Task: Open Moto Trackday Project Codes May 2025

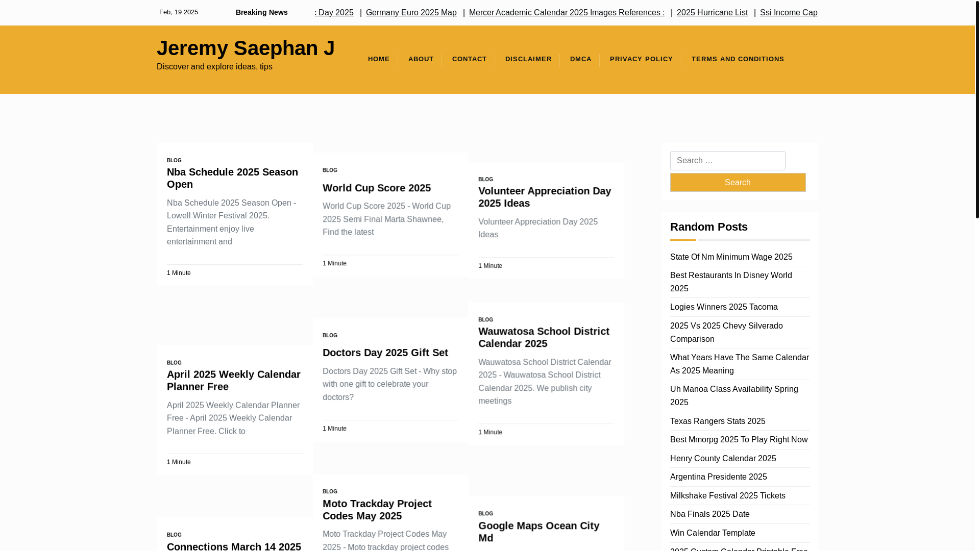Action: pos(377,510)
